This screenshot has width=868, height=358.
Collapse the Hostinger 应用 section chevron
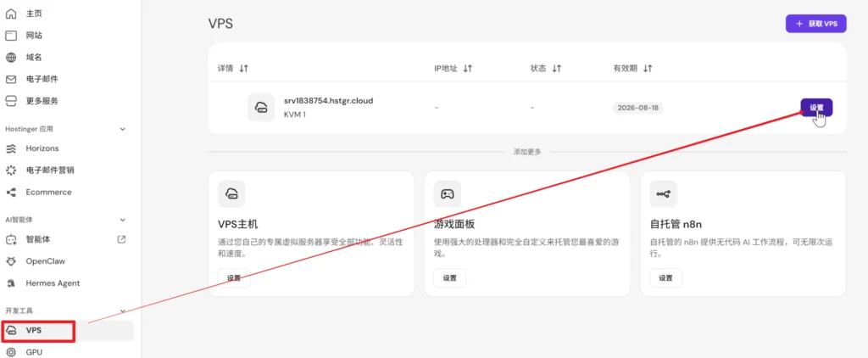click(x=123, y=129)
